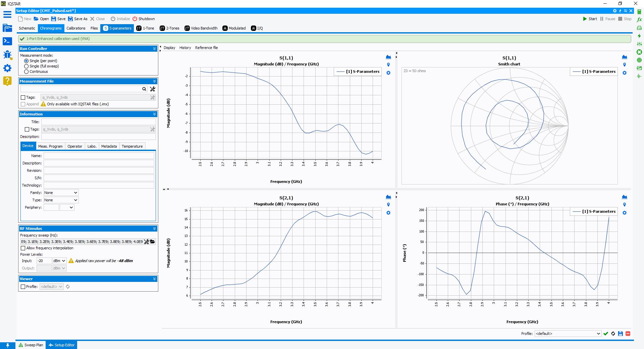Click Shutdown button
Image resolution: width=644 pixels, height=349 pixels.
(x=144, y=19)
